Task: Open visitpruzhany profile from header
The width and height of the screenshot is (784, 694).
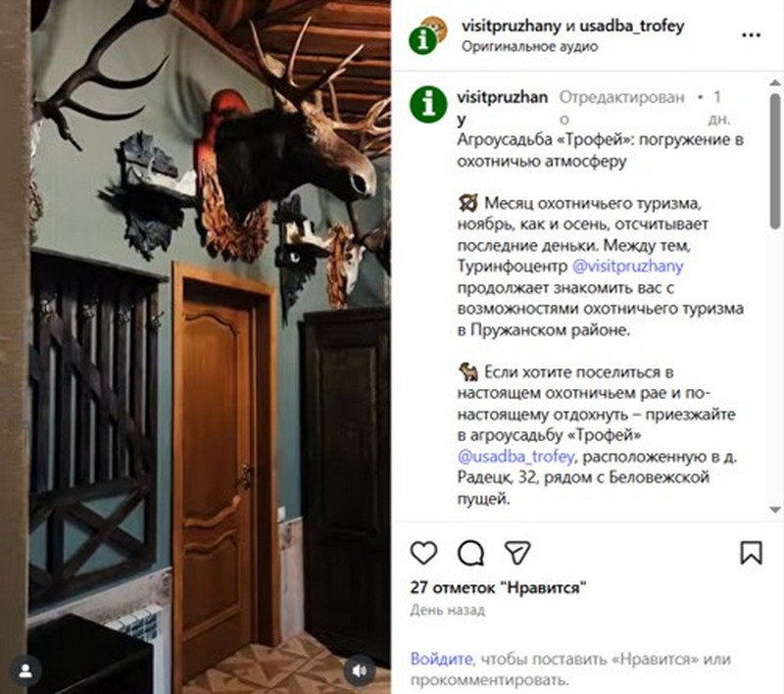Action: click(511, 26)
